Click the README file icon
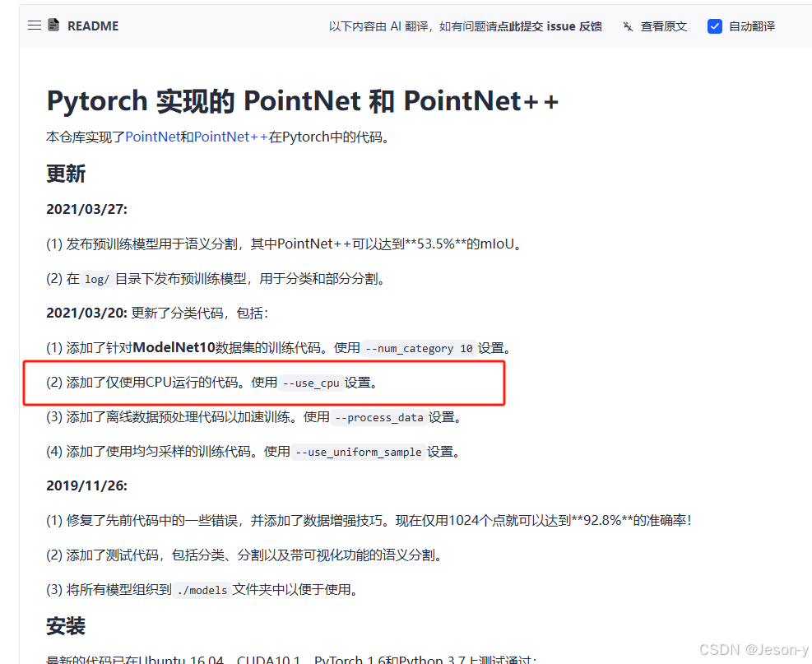The width and height of the screenshot is (812, 664). click(x=54, y=26)
